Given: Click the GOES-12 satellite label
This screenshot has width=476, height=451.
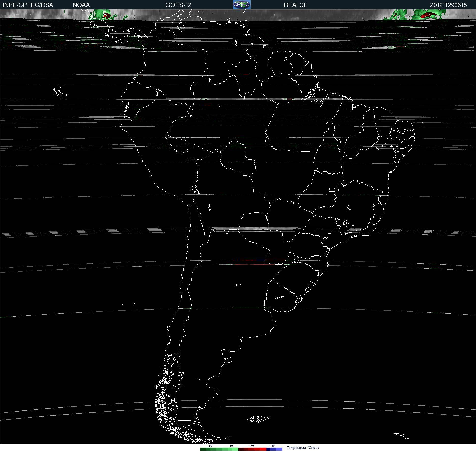Looking at the screenshot, I should [178, 5].
